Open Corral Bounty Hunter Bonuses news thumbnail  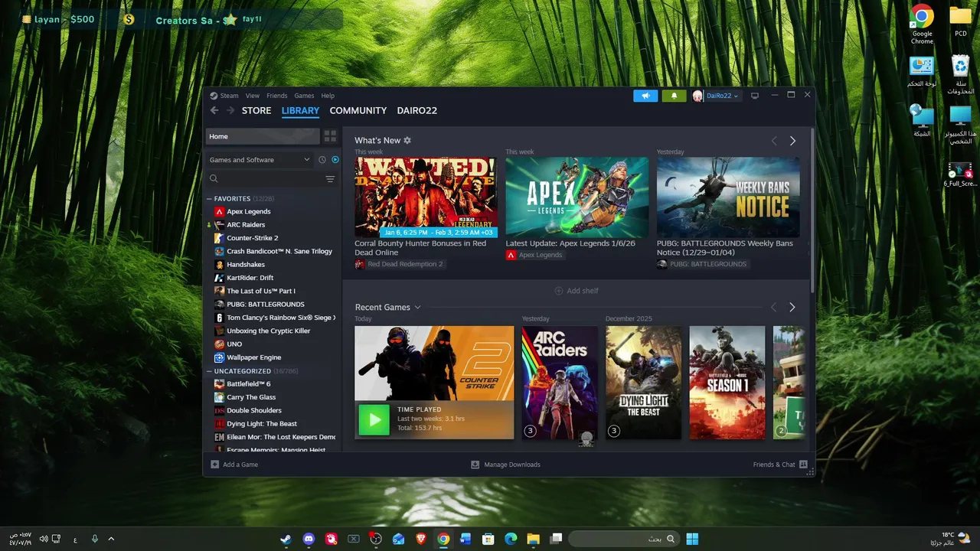pos(426,197)
